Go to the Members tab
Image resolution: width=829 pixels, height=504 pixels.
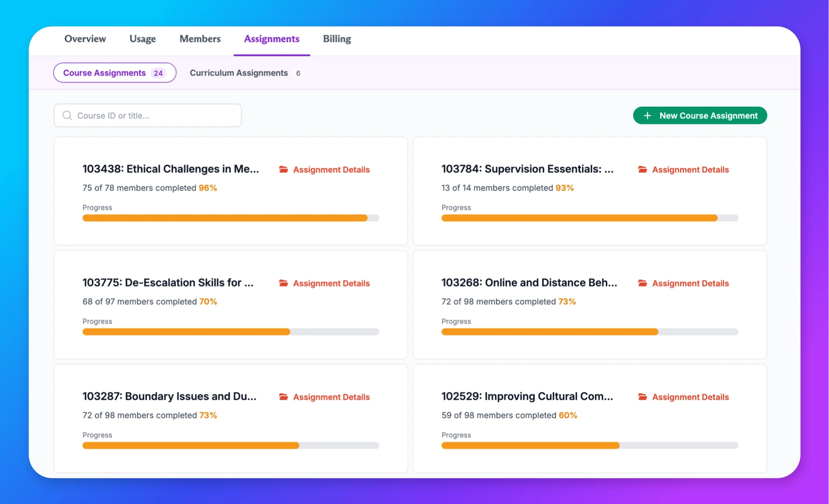pos(200,39)
